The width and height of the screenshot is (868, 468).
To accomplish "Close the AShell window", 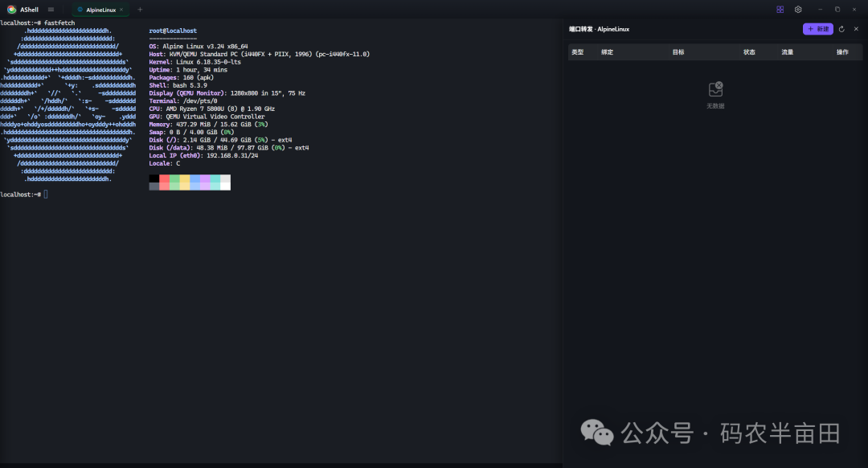I will [854, 10].
